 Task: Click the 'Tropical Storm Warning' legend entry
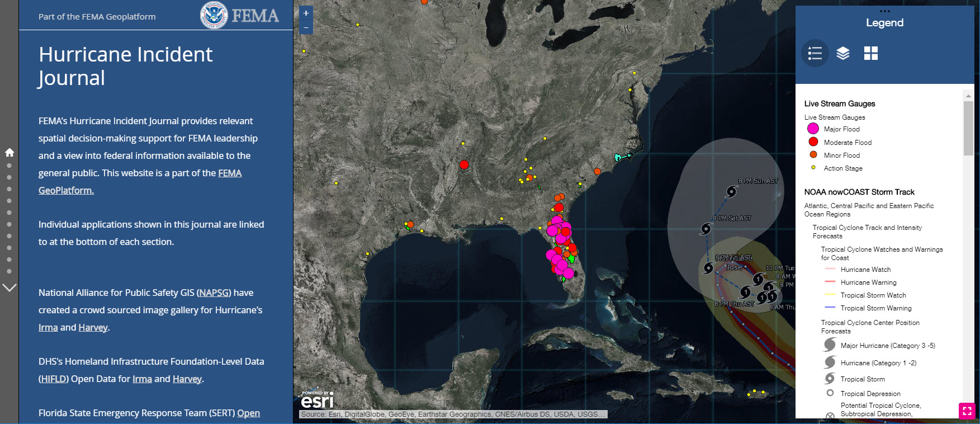[x=876, y=308]
